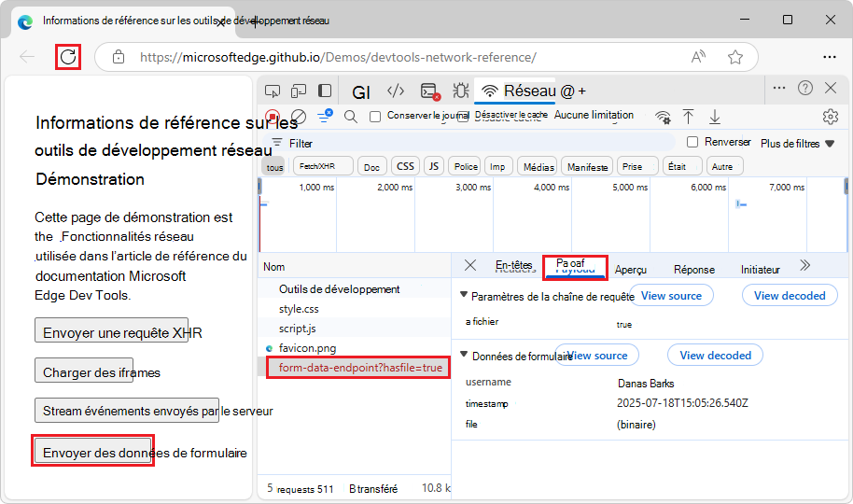The image size is (853, 504).
Task: Open the Initiateur tab
Action: (760, 270)
